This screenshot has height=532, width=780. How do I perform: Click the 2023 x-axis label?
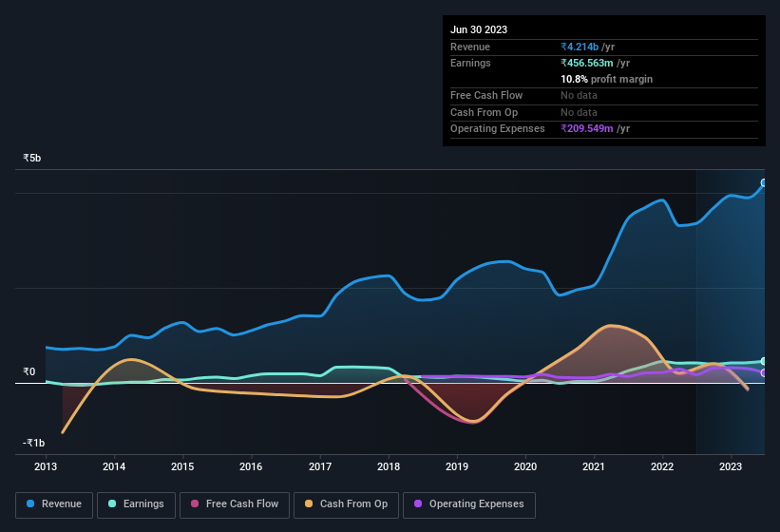pyautogui.click(x=731, y=466)
